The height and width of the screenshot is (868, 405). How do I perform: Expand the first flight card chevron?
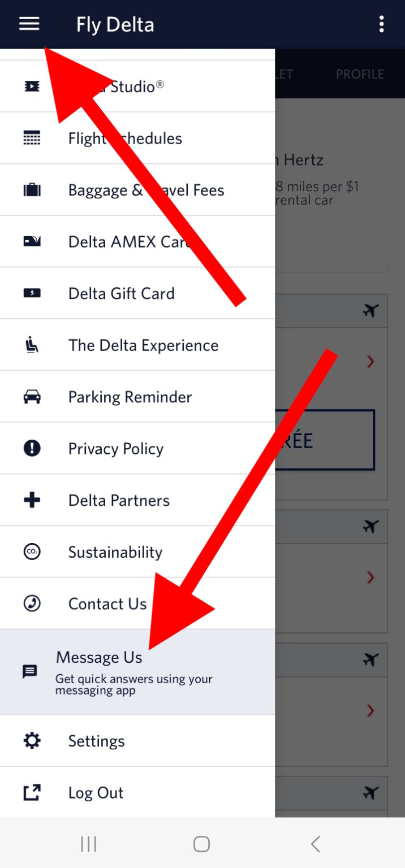[x=370, y=362]
